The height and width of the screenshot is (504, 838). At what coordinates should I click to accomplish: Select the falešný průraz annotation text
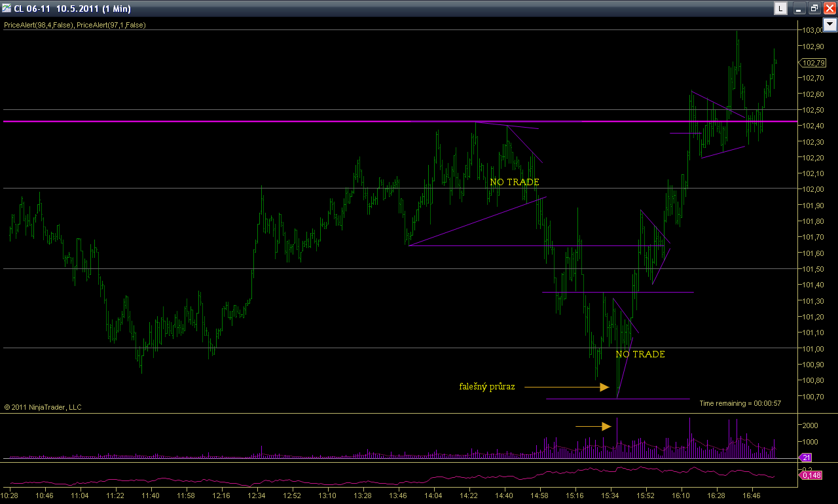(487, 387)
